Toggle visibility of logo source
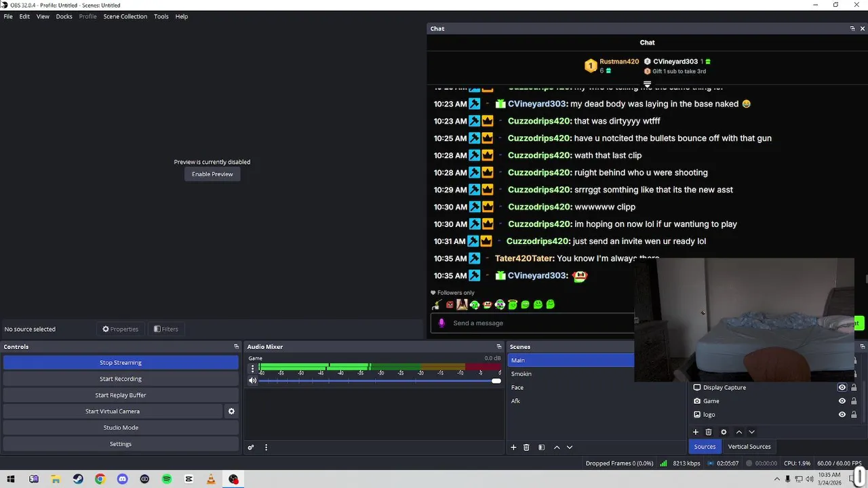 tap(842, 415)
